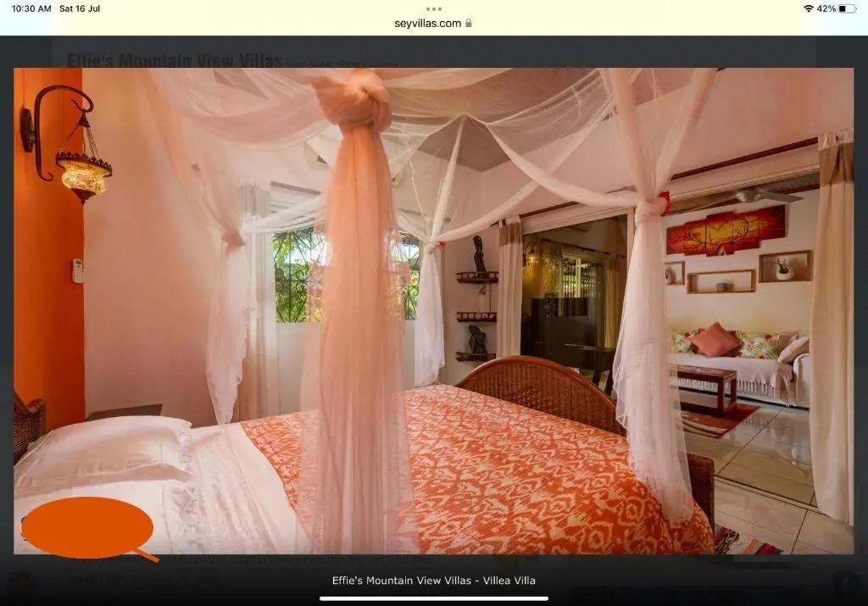Tap the 42% battery percentage text
This screenshot has height=606, width=868.
coord(826,8)
